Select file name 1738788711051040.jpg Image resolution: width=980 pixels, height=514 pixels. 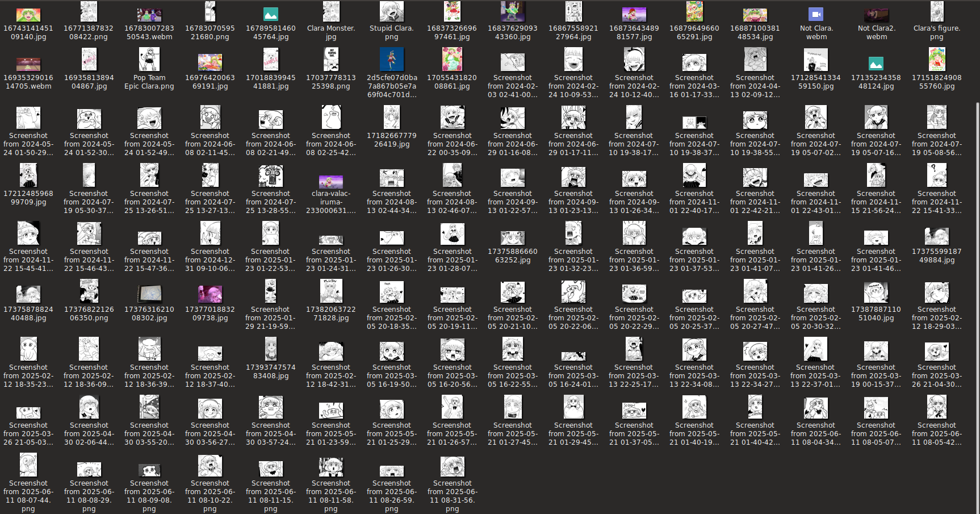(876, 314)
